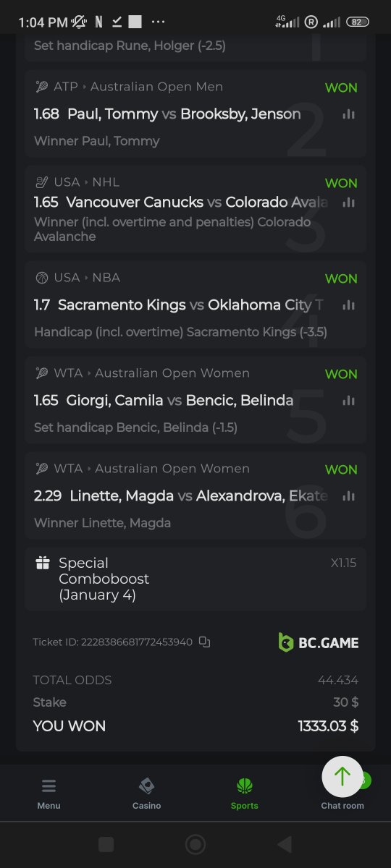Copy the ticket ID
The width and height of the screenshot is (391, 868).
[204, 642]
